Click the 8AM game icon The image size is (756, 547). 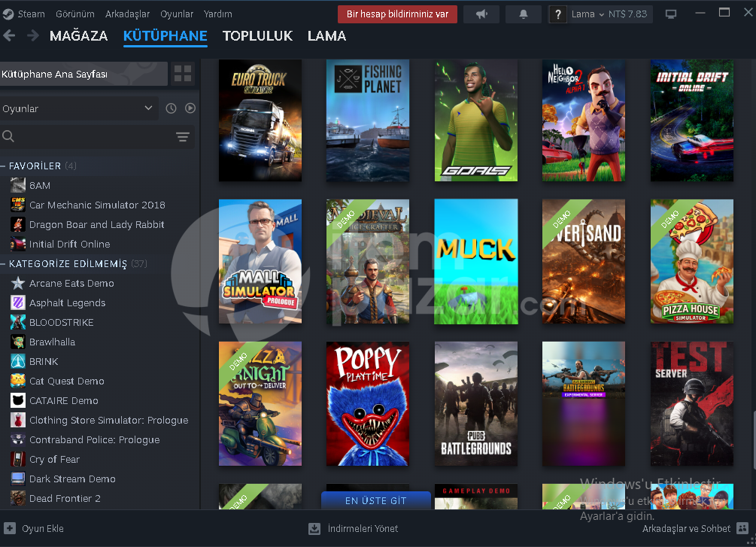pos(18,185)
